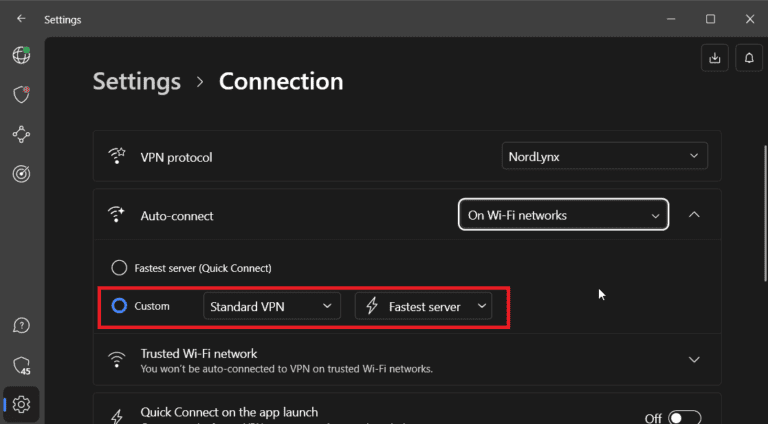Open the globe VPN map icon in sidebar

pyautogui.click(x=21, y=55)
